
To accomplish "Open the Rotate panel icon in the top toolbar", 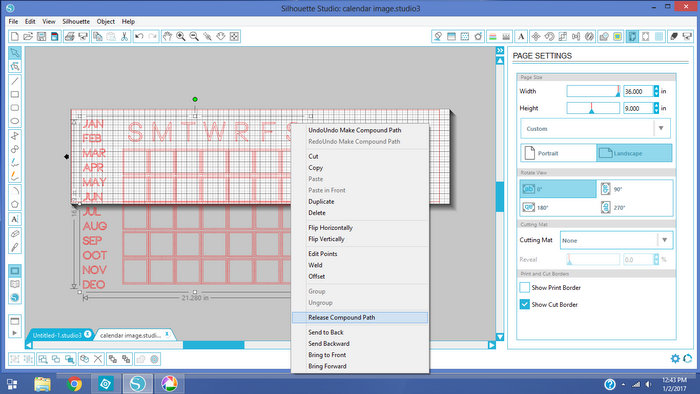I will click(549, 36).
